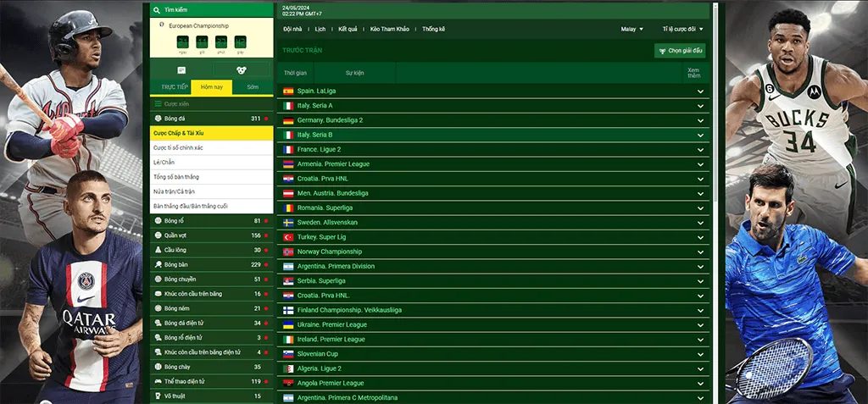The width and height of the screenshot is (868, 404).
Task: Click the Tìm kiếm search field
Action: pyautogui.click(x=212, y=10)
